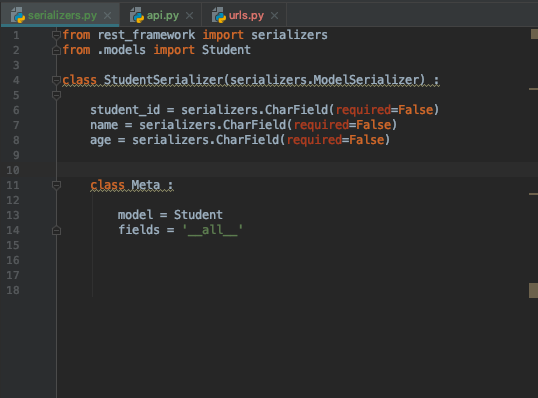Close the api.py tab
The height and width of the screenshot is (398, 538).
(x=189, y=16)
